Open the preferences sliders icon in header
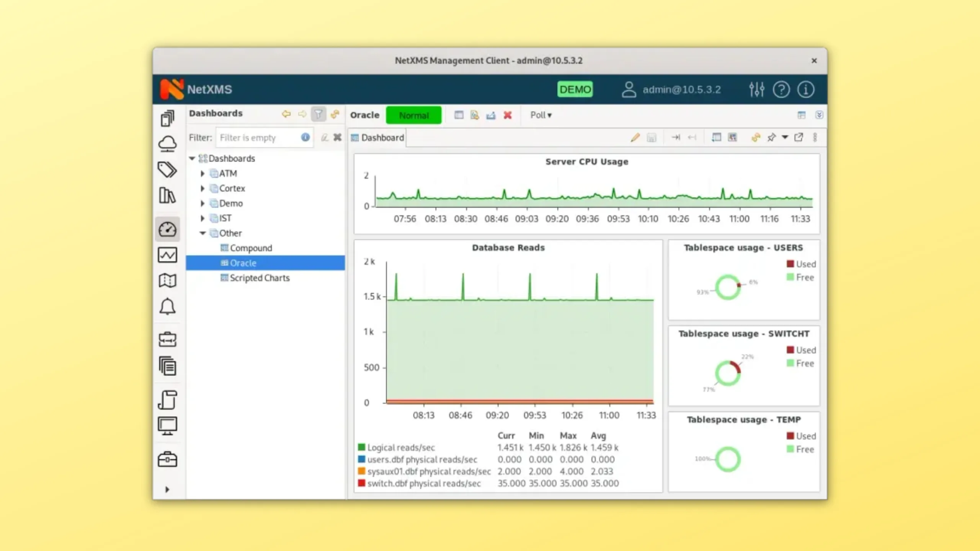Image resolution: width=980 pixels, height=551 pixels. [757, 90]
